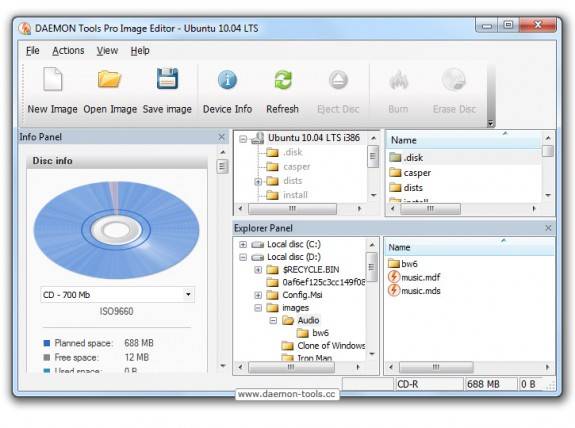Click Info Panel scroll down arrow

[x=222, y=366]
